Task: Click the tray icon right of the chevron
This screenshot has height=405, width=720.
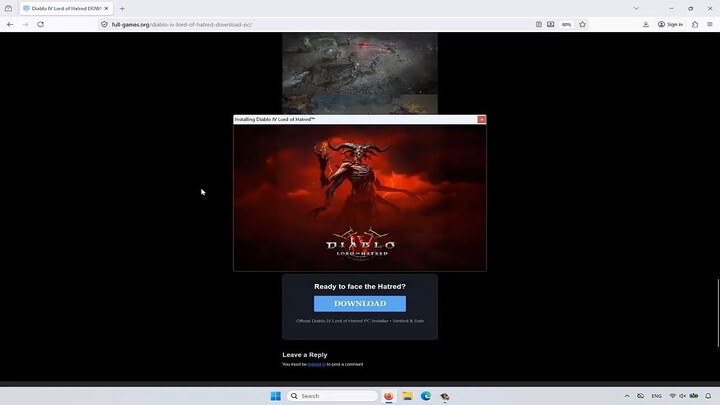Action: (641, 396)
